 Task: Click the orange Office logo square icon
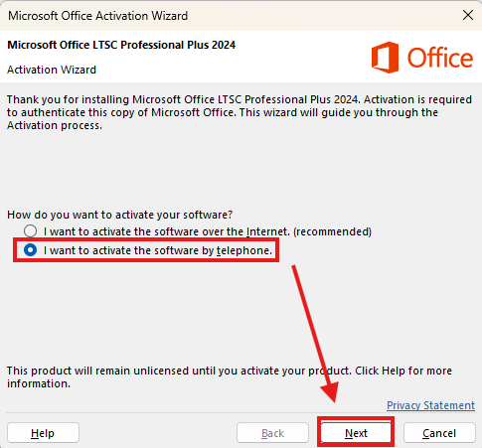[385, 58]
